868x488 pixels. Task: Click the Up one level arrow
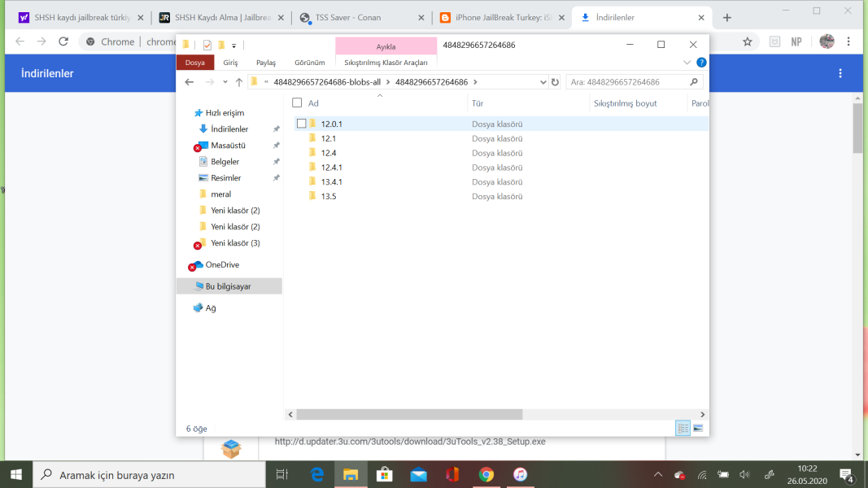[239, 82]
